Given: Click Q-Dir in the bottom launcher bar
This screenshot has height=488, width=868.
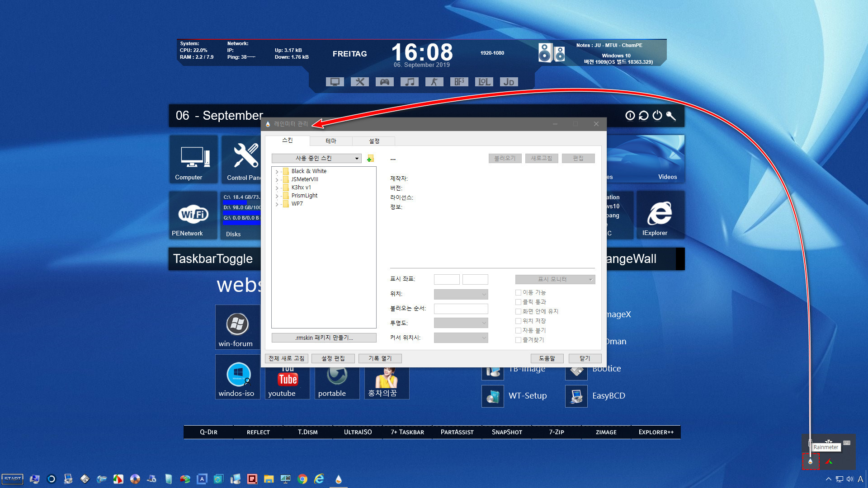Looking at the screenshot, I should pyautogui.click(x=208, y=432).
